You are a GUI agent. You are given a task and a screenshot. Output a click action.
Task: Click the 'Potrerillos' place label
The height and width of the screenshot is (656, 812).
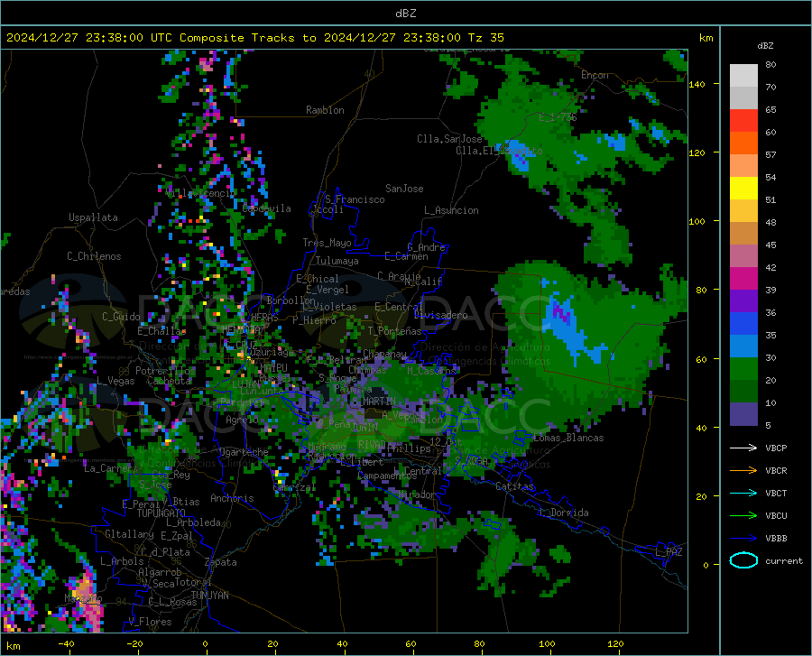point(165,371)
